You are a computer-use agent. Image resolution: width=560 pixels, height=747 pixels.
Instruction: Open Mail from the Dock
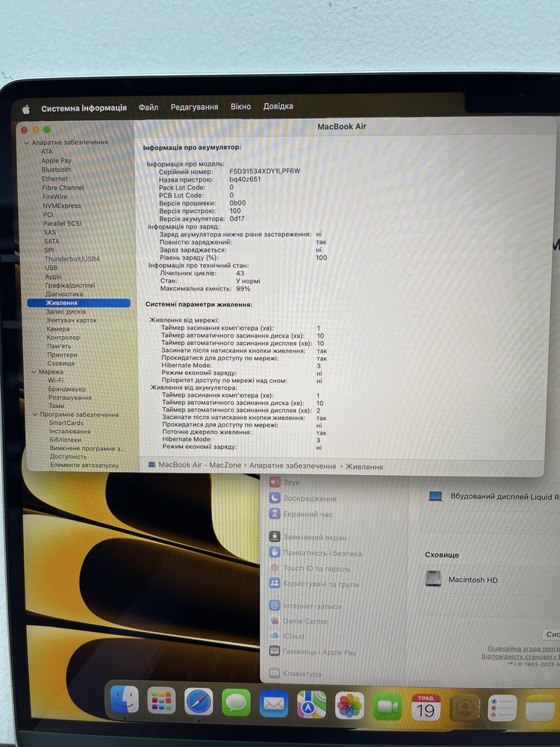click(x=274, y=703)
